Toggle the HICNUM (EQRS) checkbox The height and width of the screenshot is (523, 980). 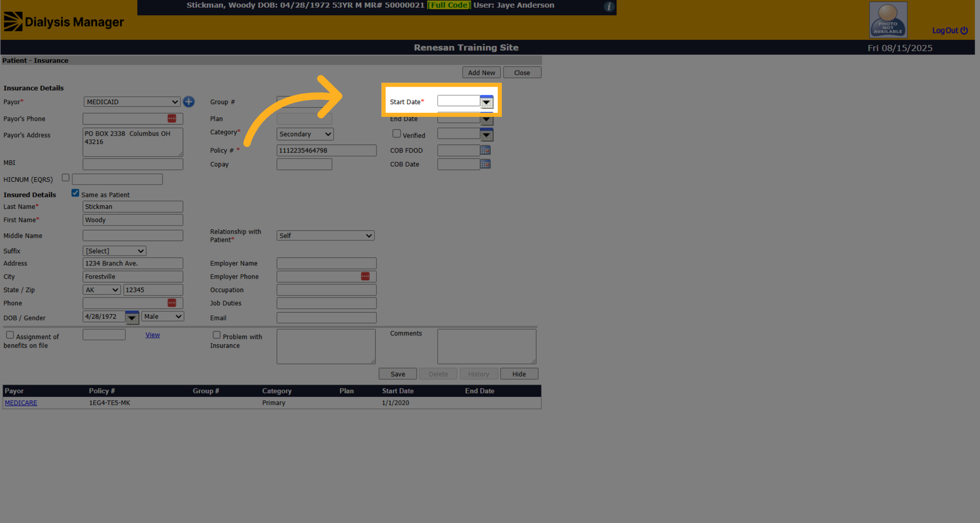point(65,178)
